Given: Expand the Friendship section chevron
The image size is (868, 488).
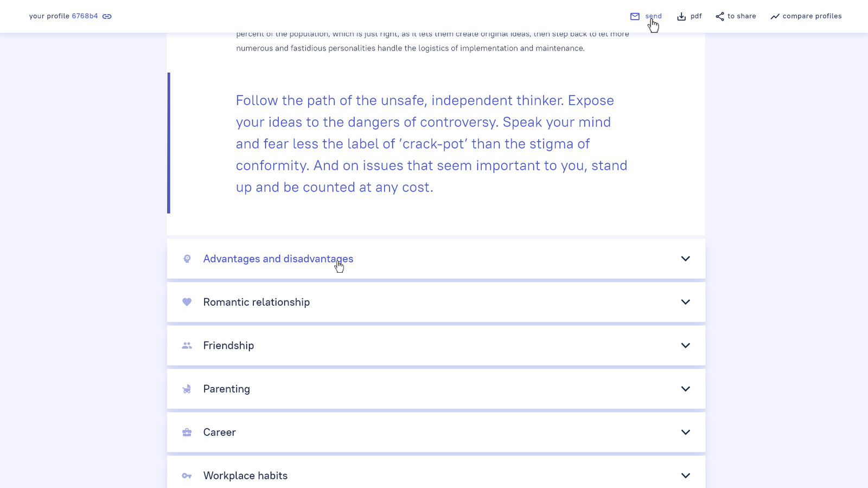Looking at the screenshot, I should (685, 345).
